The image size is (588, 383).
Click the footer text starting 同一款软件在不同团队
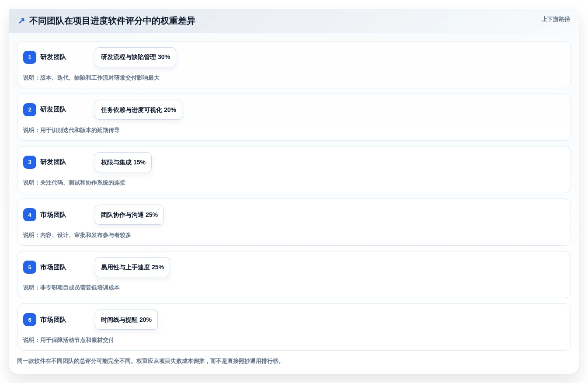[x=150, y=361]
